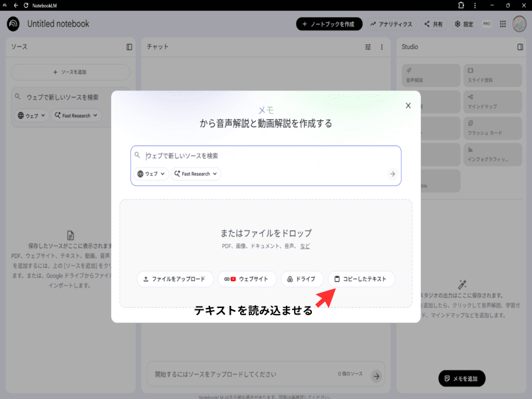Click the インフォグラフィック card in Studio

(x=492, y=155)
